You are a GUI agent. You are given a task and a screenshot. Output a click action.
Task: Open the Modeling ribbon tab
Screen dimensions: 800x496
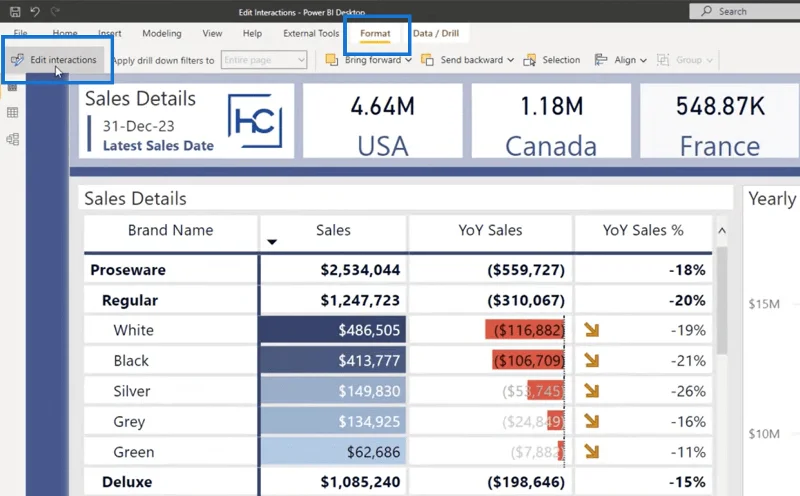point(162,33)
